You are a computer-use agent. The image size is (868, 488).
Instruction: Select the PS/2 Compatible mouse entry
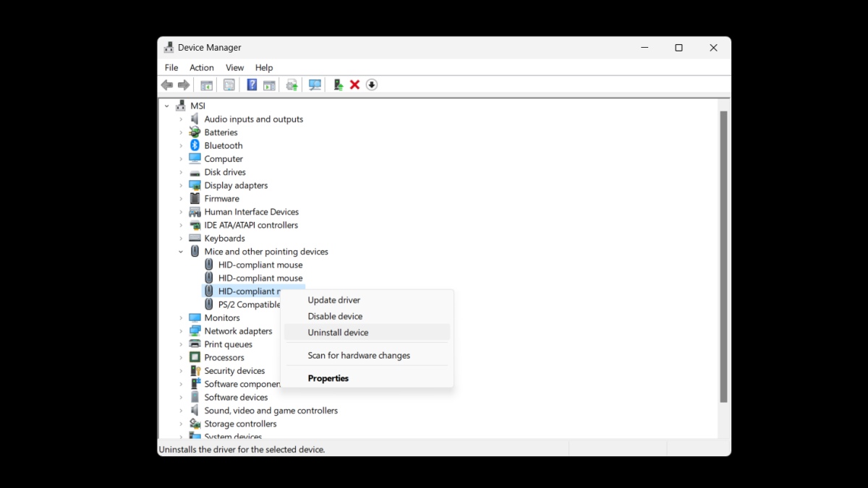coord(249,304)
